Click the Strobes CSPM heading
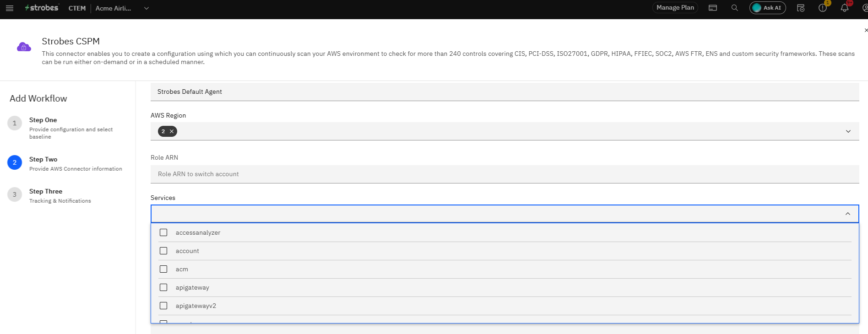 71,41
